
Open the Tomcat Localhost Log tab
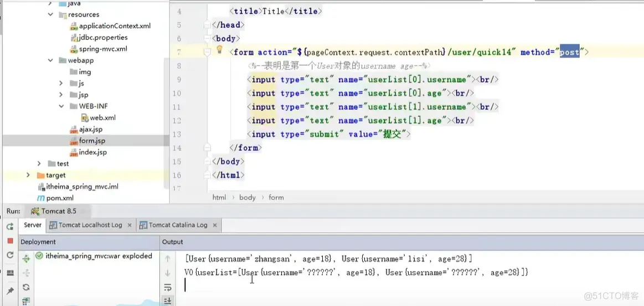tap(90, 225)
